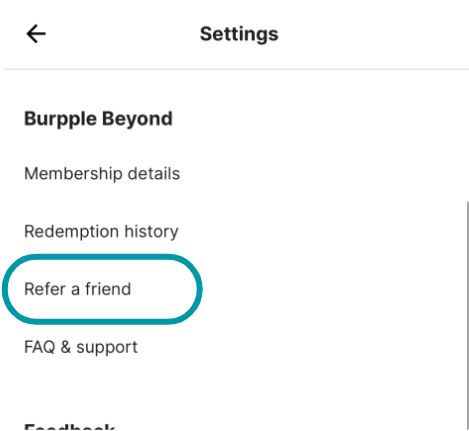The width and height of the screenshot is (469, 431).
Task: Show past redemption history entries
Action: tap(101, 231)
